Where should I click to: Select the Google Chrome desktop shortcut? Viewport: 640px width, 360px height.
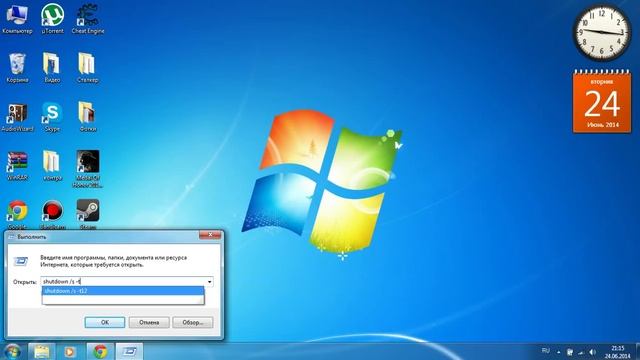click(17, 215)
